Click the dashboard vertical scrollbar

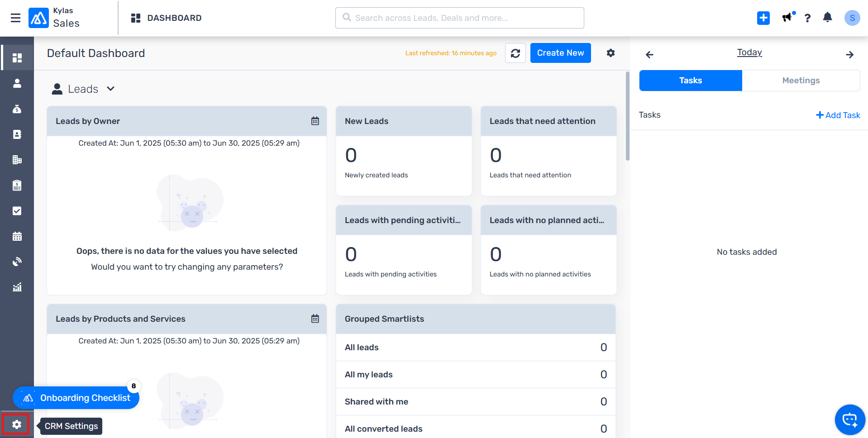[627, 116]
